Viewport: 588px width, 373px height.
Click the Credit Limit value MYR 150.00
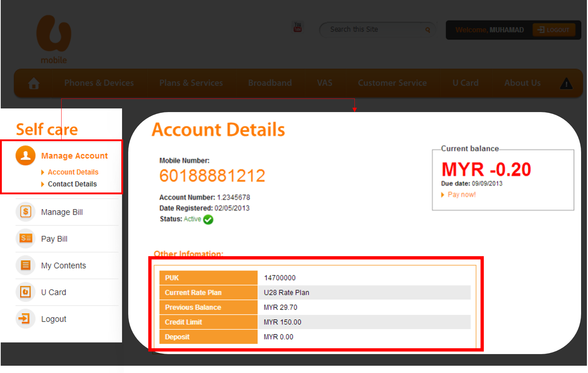tap(282, 322)
